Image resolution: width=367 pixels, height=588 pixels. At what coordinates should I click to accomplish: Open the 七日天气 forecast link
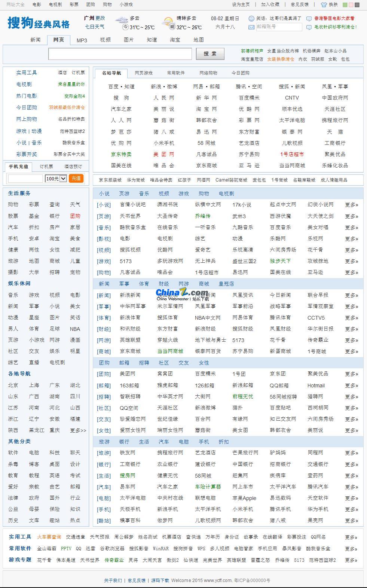click(x=95, y=27)
